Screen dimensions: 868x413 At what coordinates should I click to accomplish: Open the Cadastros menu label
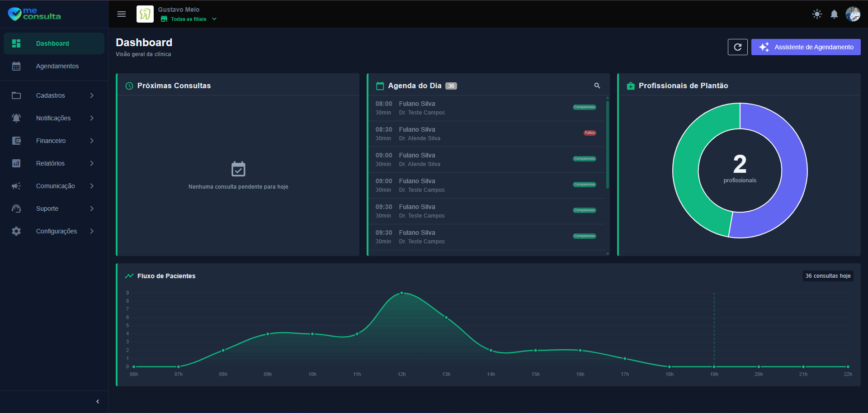(51, 95)
